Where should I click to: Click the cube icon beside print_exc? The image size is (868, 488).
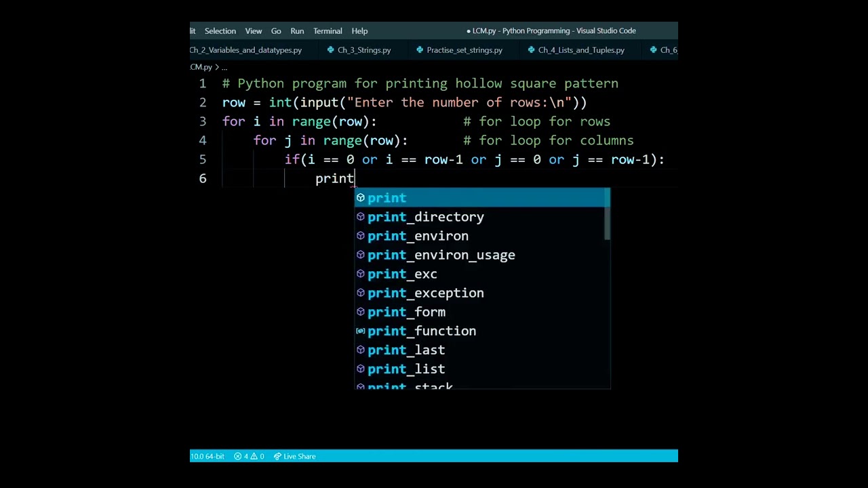[361, 274]
